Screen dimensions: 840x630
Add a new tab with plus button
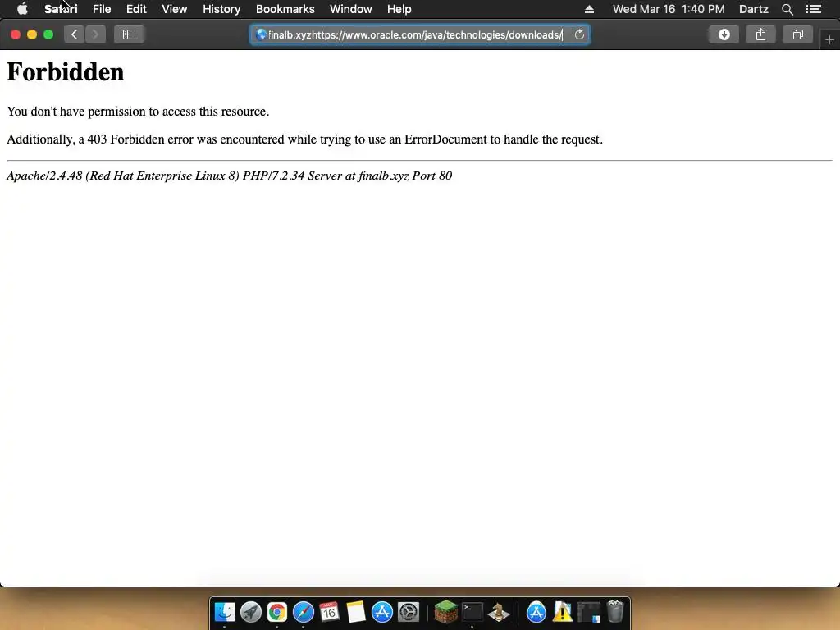[829, 40]
